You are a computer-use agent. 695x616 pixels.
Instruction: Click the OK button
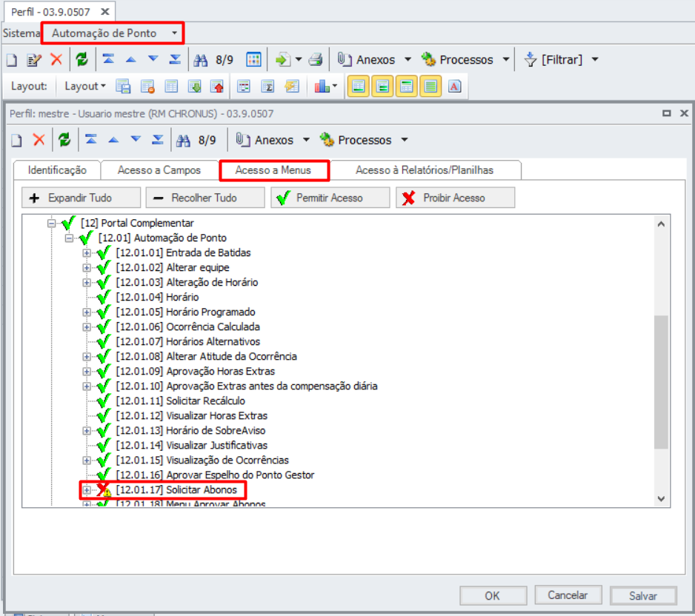[493, 595]
